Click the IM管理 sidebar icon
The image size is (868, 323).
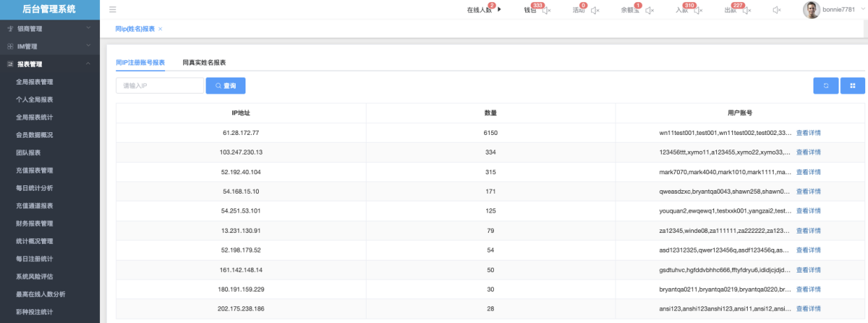tap(10, 47)
